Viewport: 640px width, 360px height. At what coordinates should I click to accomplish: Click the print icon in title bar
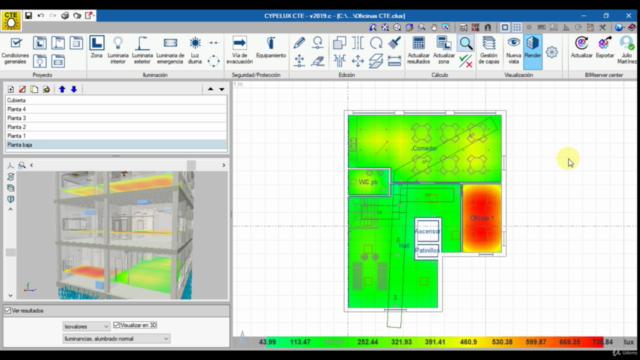[x=65, y=16]
